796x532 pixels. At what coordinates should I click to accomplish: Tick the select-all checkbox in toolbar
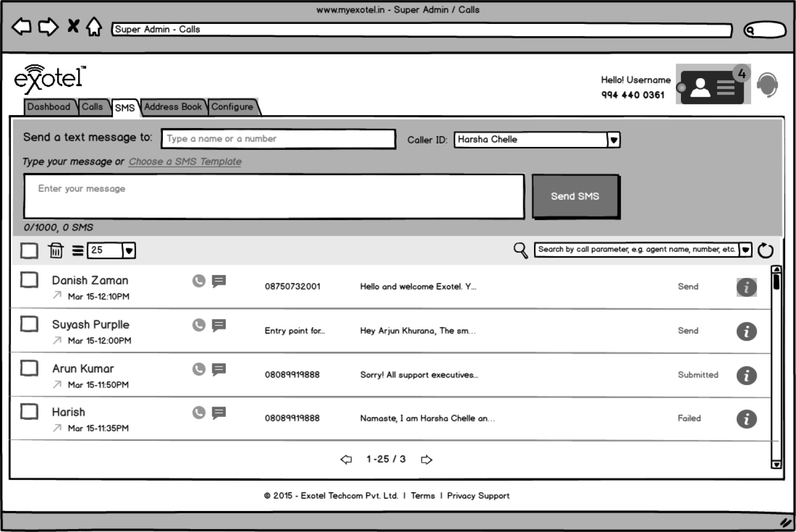29,250
